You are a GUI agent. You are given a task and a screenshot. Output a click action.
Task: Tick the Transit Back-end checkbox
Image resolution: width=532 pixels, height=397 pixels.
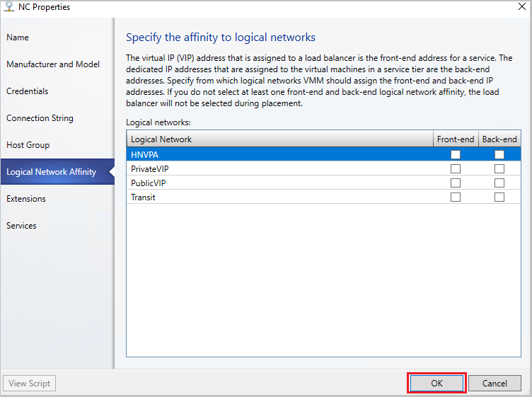499,197
